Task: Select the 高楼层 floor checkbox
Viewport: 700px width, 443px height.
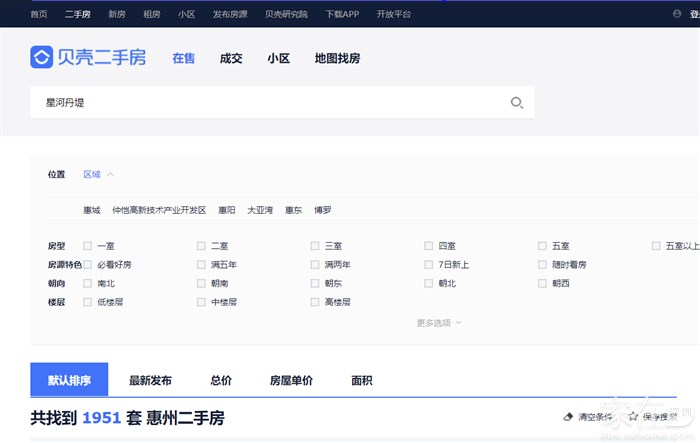Action: 315,302
